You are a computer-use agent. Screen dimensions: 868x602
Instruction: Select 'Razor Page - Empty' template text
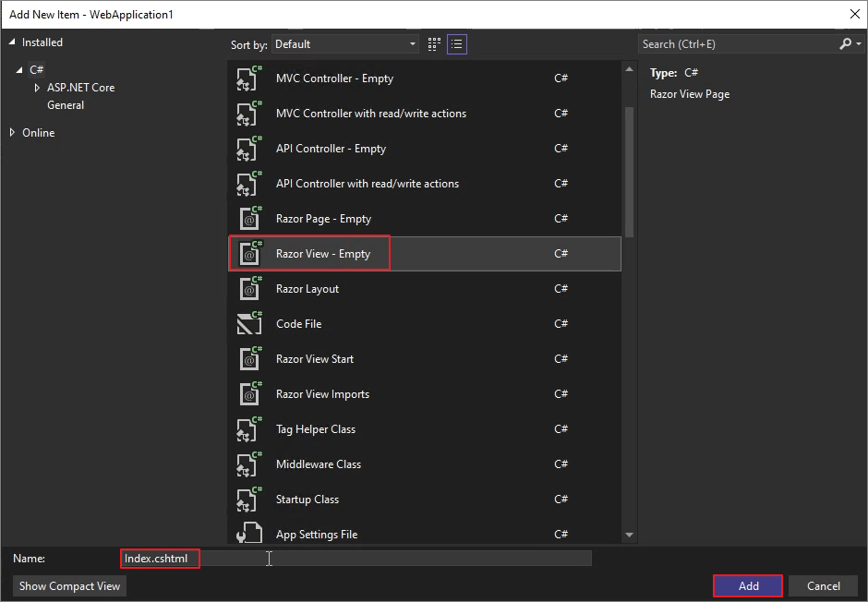point(323,219)
